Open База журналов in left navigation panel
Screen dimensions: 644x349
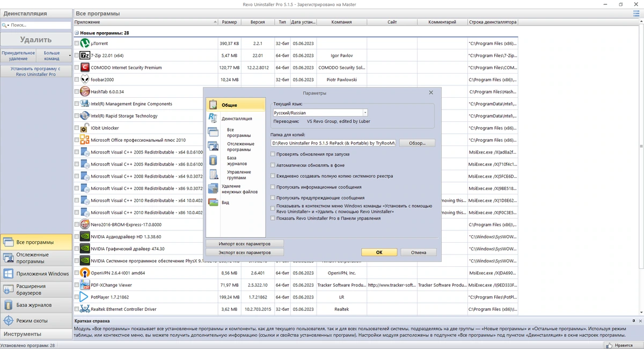coord(36,305)
